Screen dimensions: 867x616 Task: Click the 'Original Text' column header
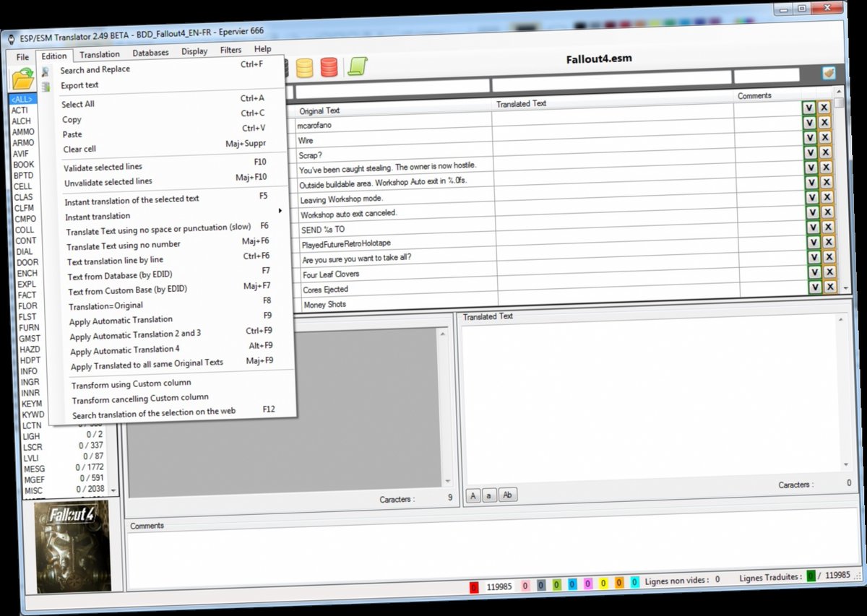(320, 110)
